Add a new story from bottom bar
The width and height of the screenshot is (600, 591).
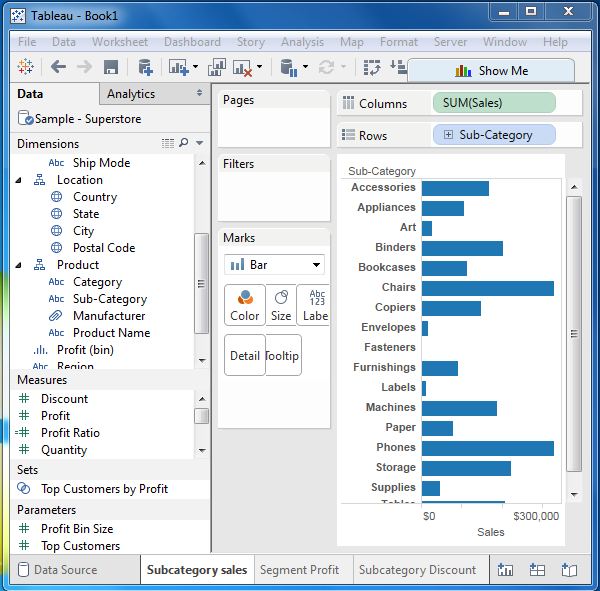click(569, 570)
